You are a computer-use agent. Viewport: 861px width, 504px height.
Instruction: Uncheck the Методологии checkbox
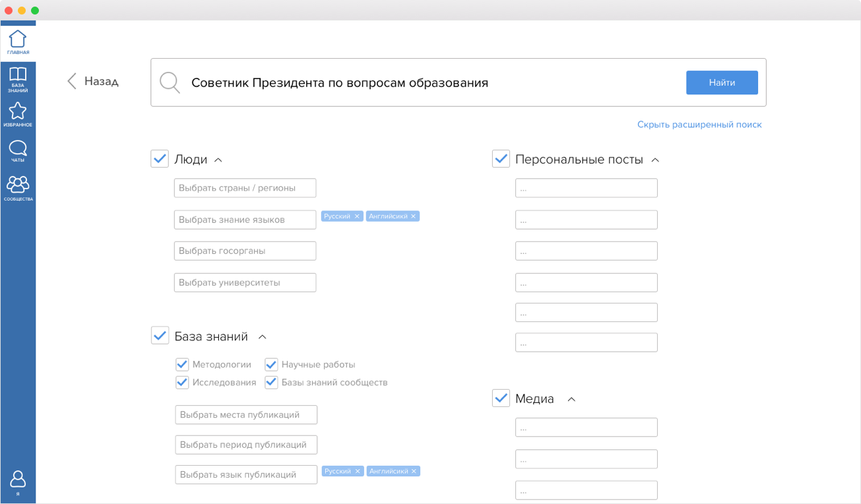pos(182,365)
